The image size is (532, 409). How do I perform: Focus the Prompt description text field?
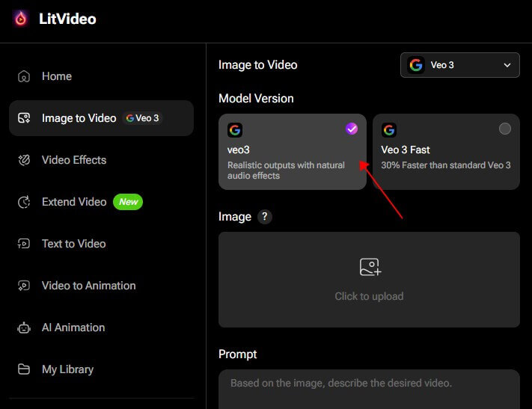369,389
